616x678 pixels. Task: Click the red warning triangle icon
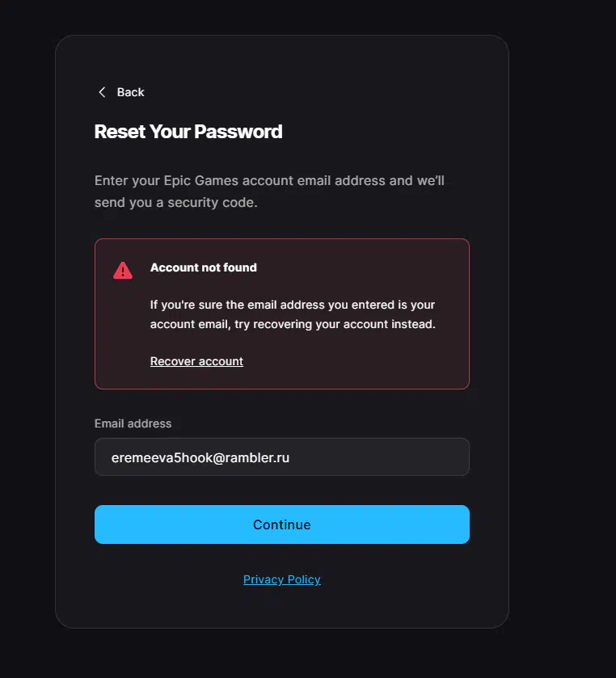point(123,271)
